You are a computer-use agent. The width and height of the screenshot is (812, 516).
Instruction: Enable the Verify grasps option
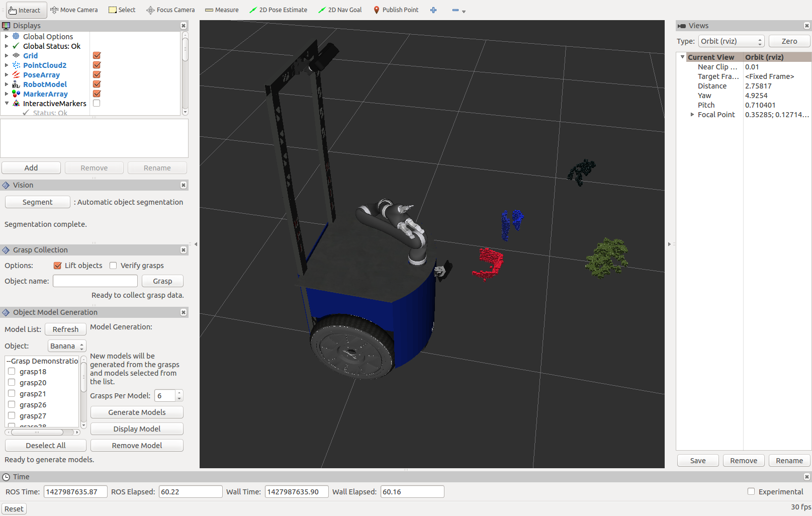point(113,266)
